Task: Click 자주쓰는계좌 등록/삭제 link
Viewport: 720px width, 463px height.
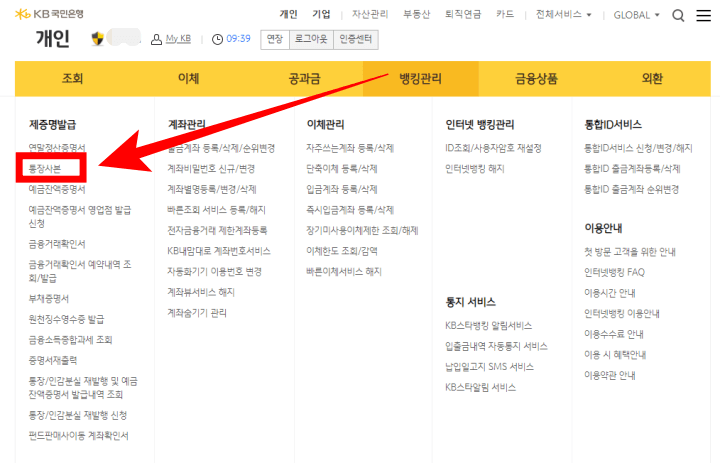Action: [350, 148]
